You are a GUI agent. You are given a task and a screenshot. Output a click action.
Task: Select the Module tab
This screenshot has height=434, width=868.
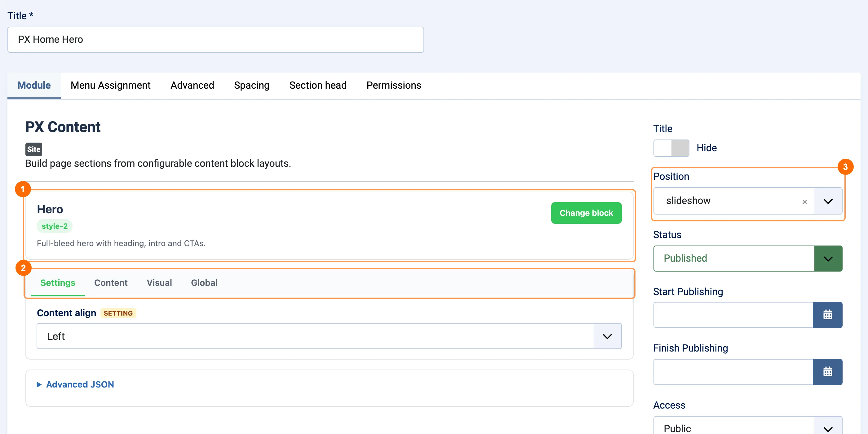34,85
